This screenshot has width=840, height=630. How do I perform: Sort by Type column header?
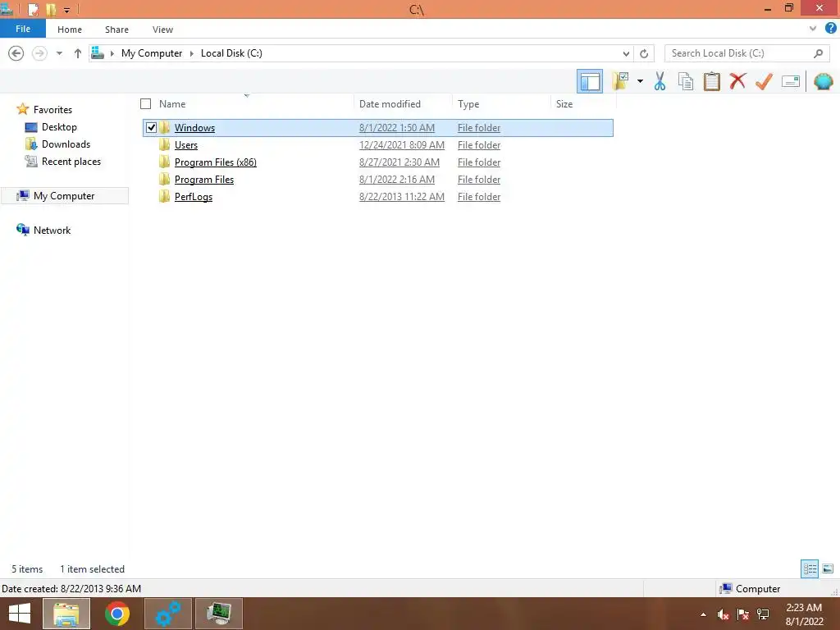click(x=468, y=104)
